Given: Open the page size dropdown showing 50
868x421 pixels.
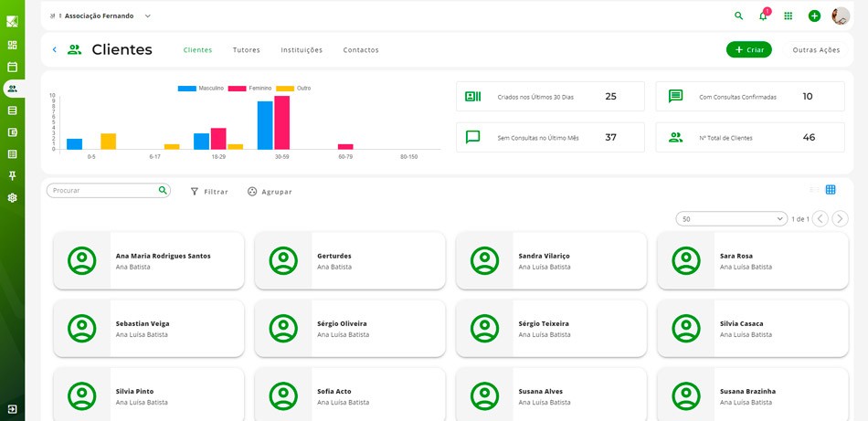Looking at the screenshot, I should (731, 219).
